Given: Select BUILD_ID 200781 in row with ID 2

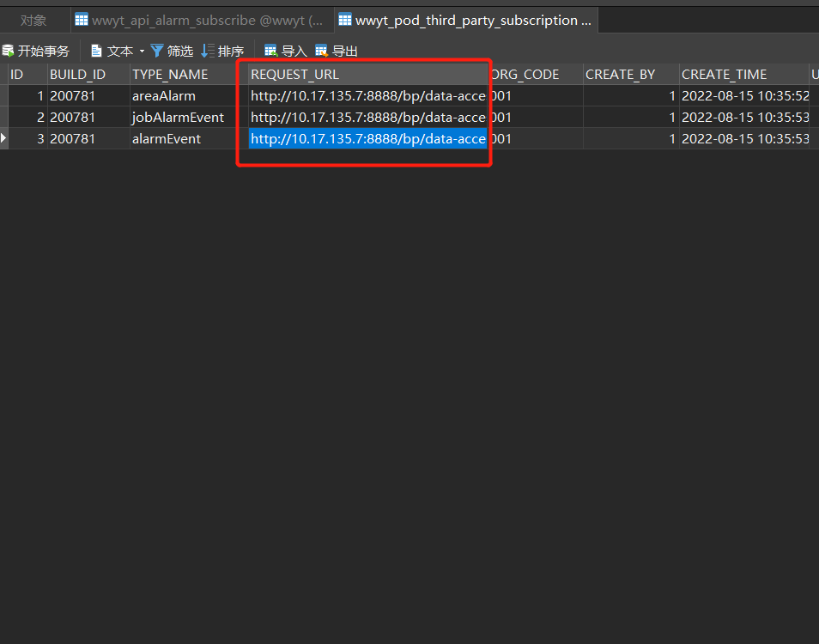Looking at the screenshot, I should (x=88, y=117).
